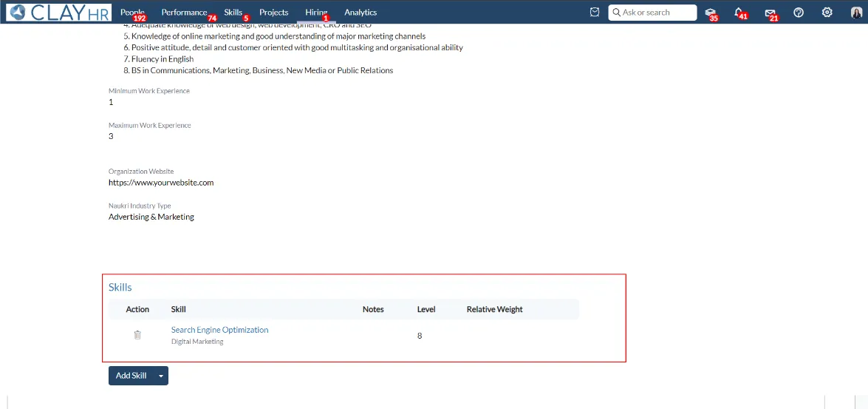Open the Projects menu
868x409 pixels.
[x=274, y=12]
